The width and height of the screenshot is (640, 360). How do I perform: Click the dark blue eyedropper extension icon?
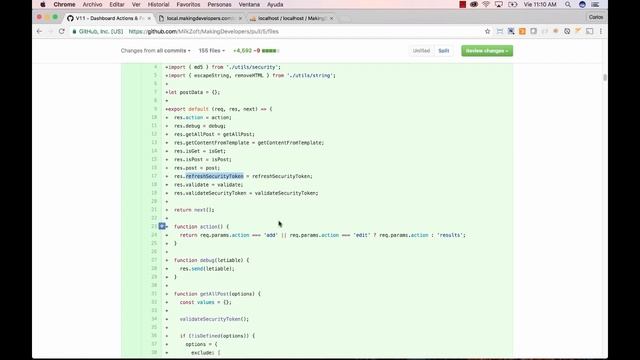coord(511,31)
